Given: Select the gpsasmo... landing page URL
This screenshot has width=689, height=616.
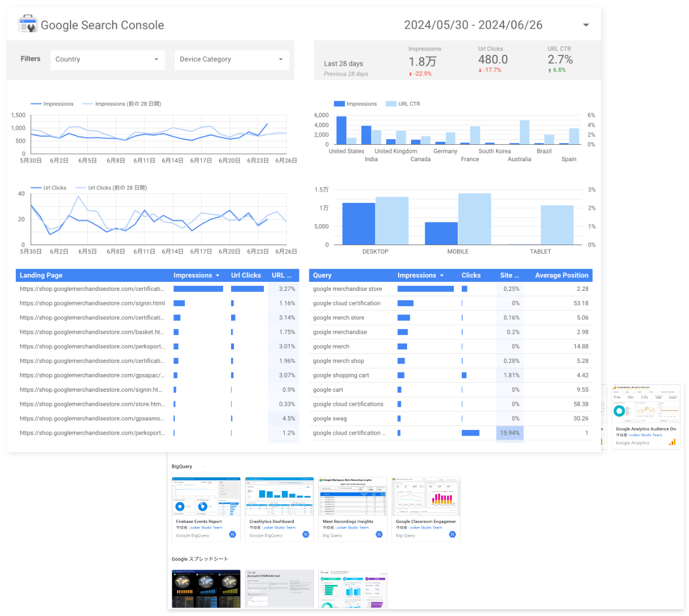Looking at the screenshot, I should tap(92, 419).
